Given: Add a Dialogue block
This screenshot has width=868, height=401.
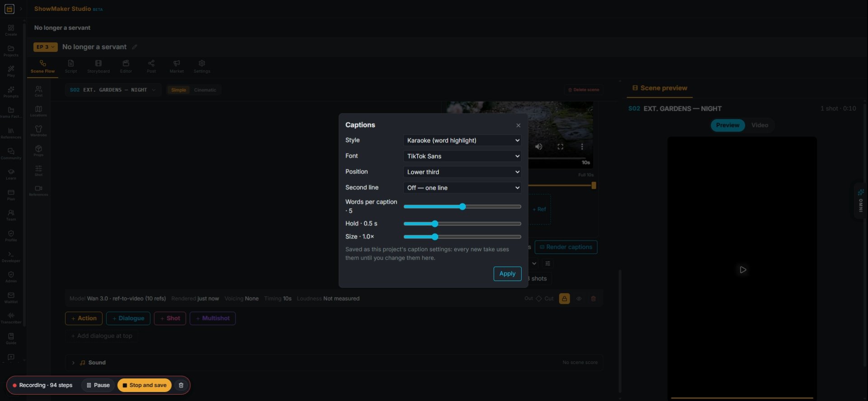Looking at the screenshot, I should tap(128, 318).
